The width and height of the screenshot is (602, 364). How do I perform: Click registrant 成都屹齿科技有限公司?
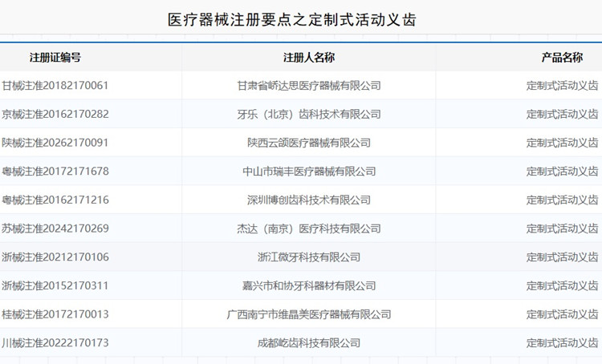coord(309,343)
